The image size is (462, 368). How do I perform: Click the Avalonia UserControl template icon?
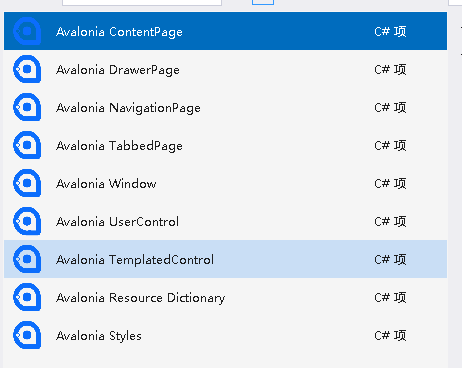pos(27,221)
